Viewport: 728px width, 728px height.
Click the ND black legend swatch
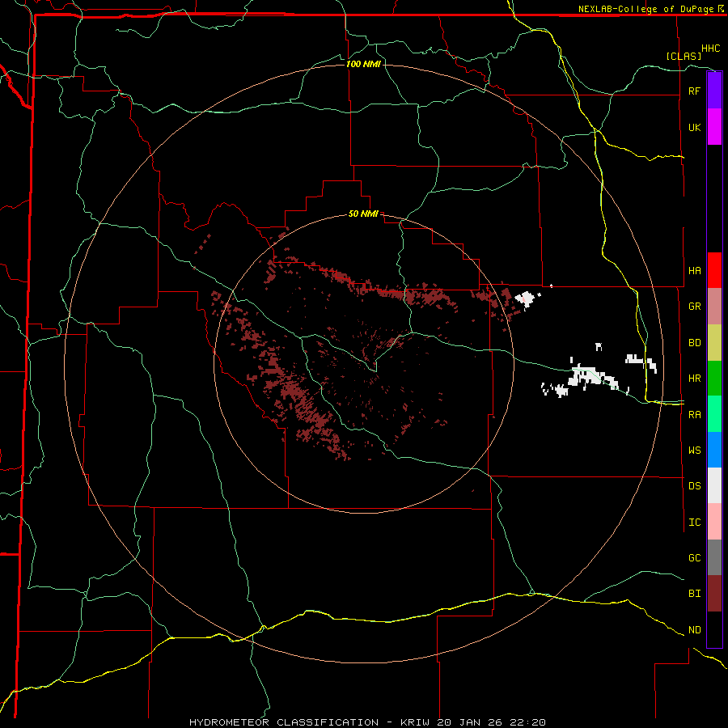714,629
